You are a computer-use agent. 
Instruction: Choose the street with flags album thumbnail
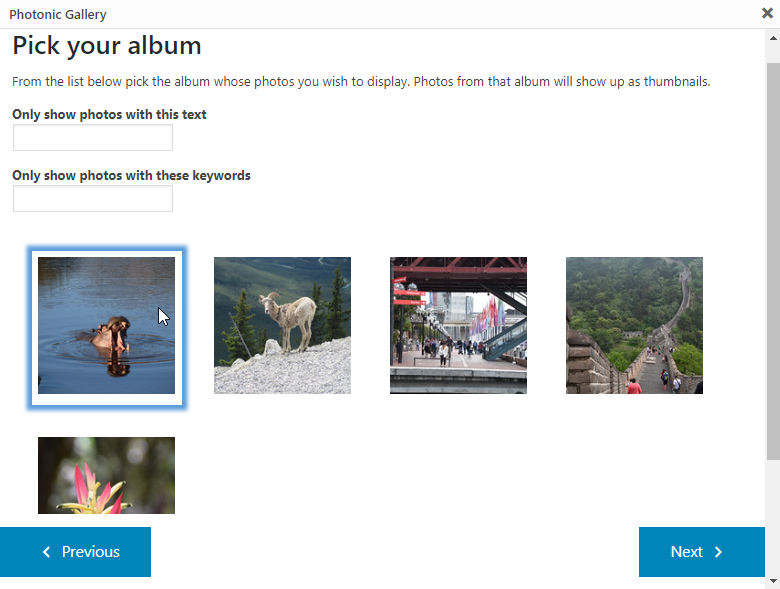tap(458, 325)
